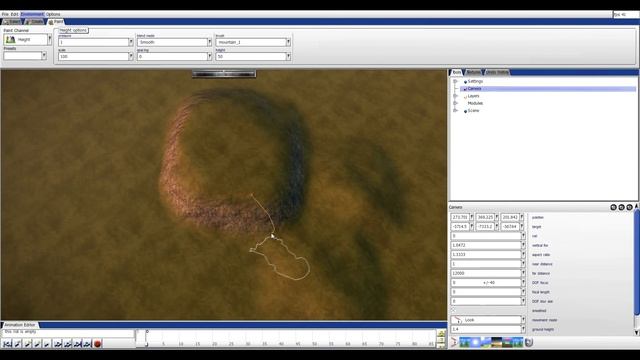Screen dimensions: 640x360
Task: Expand the Settings tree node
Action: (x=455, y=81)
